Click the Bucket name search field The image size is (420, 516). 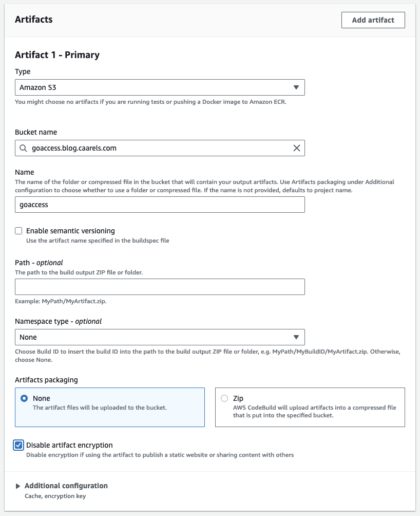(x=160, y=148)
